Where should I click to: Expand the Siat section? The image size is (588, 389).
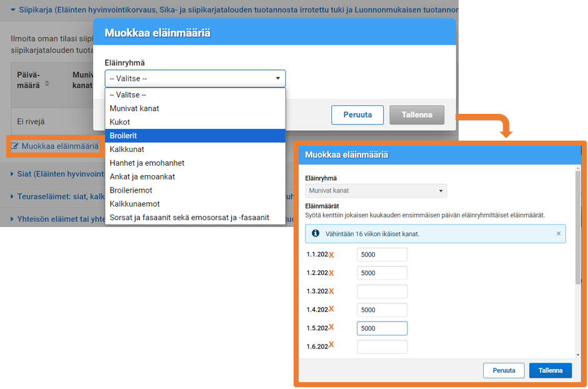point(13,174)
